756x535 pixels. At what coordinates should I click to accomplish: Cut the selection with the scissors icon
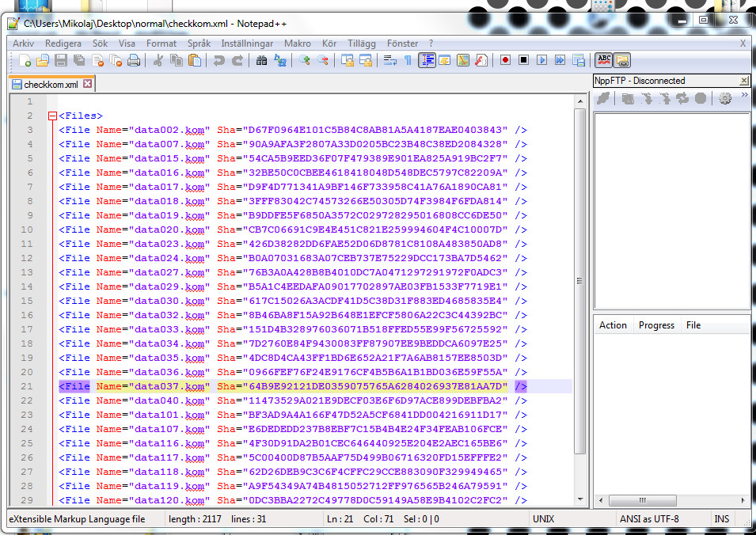pyautogui.click(x=158, y=60)
